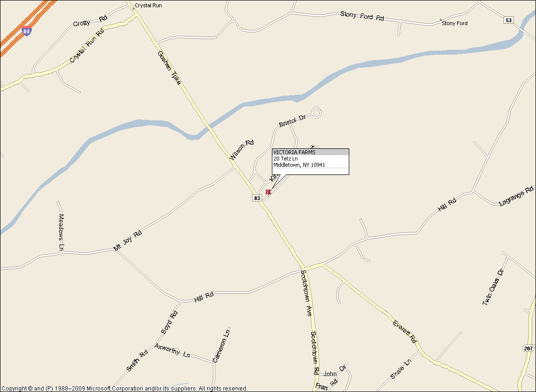Viewport: 536px width, 392px height.
Task: Click the Bristol Dr cul-de-sac circle
Action: click(x=316, y=112)
